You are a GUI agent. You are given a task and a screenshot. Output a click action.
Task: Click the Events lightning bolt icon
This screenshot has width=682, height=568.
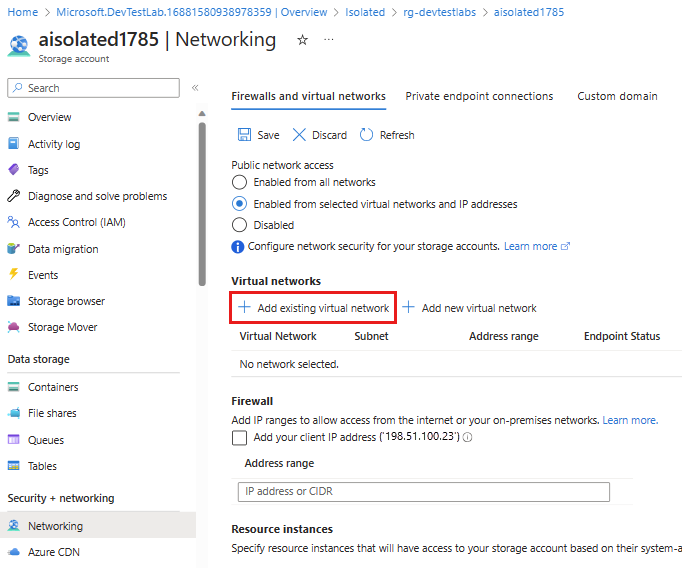click(x=13, y=274)
